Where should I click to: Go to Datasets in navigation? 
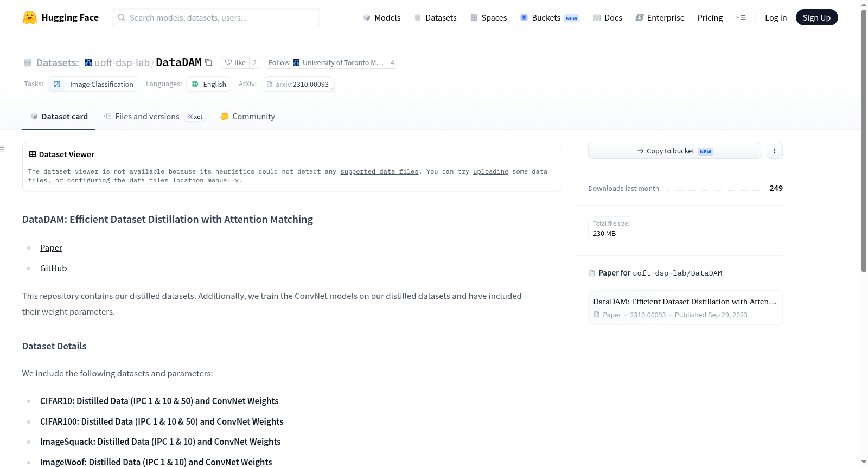click(435, 17)
